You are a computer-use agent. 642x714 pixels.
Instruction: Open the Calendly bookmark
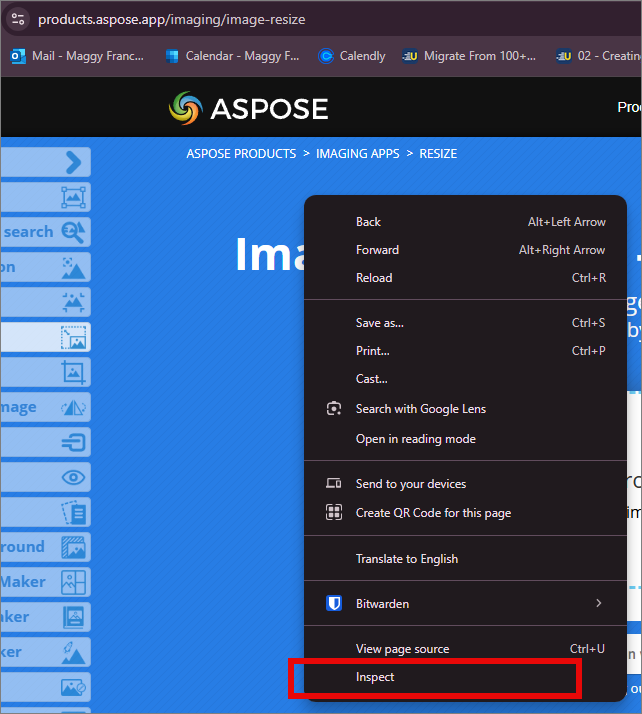352,56
